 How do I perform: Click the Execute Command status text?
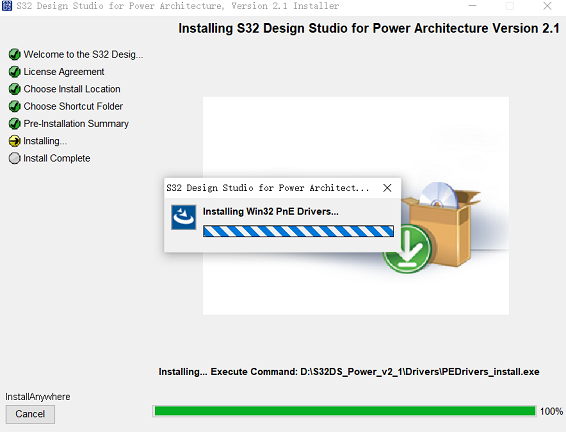pyautogui.click(x=349, y=372)
